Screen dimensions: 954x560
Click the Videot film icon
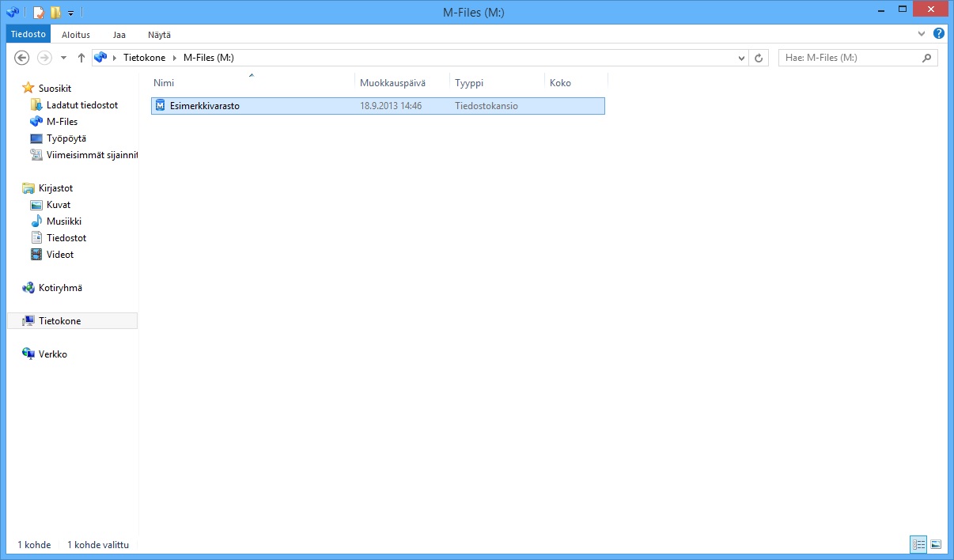36,255
